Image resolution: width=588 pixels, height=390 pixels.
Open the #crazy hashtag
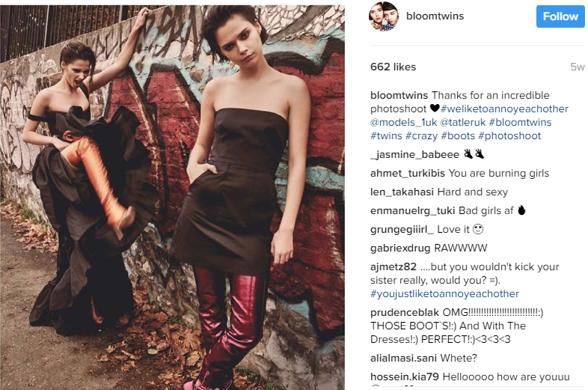421,136
